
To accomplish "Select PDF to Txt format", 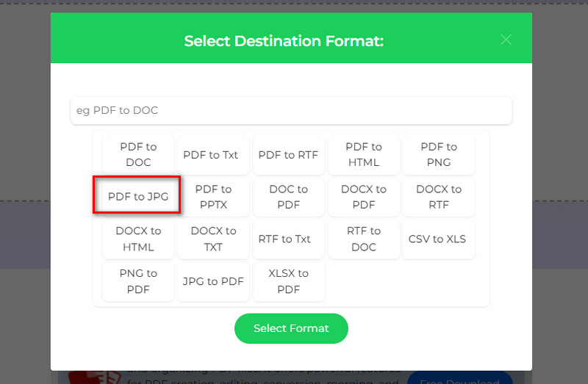I will [213, 155].
